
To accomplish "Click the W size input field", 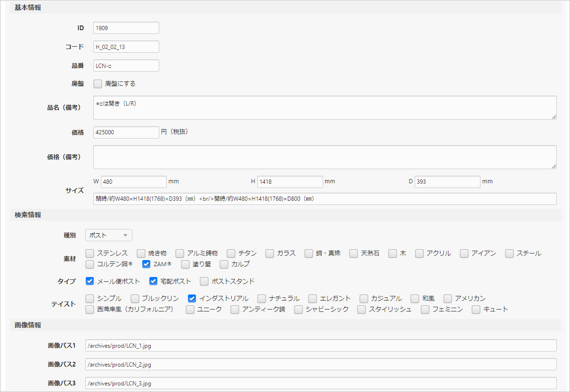I will (x=133, y=182).
